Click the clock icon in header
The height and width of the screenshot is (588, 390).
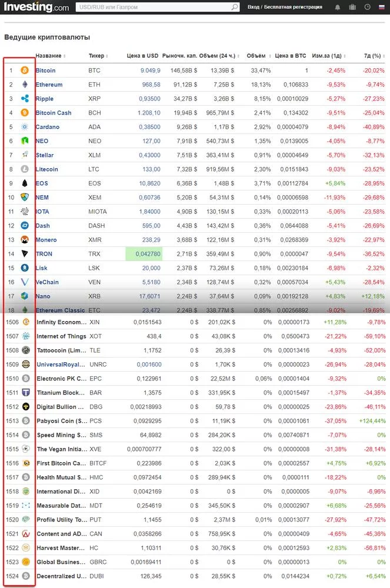(367, 7)
